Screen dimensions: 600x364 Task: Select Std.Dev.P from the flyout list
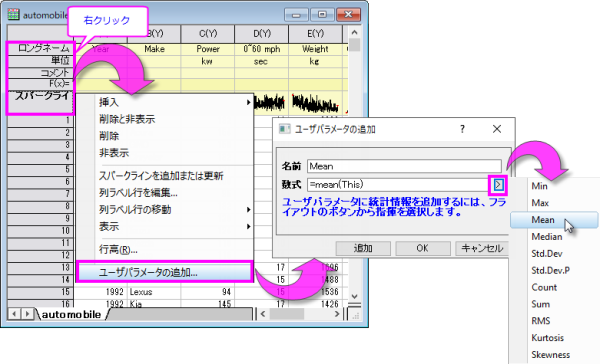click(x=554, y=270)
